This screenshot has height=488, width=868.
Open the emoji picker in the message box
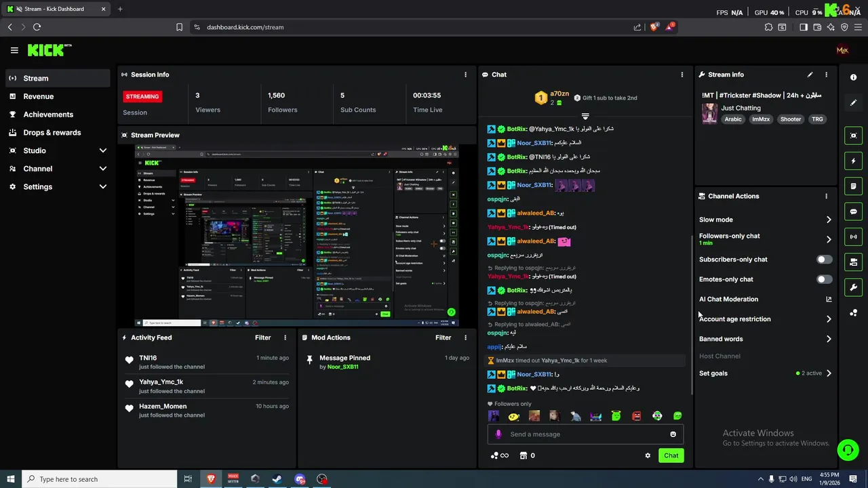coord(673,434)
